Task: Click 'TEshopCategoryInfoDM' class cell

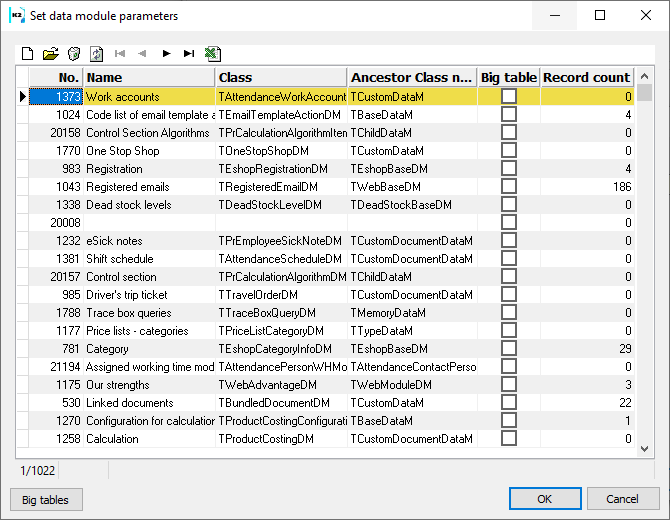Action: pos(281,348)
